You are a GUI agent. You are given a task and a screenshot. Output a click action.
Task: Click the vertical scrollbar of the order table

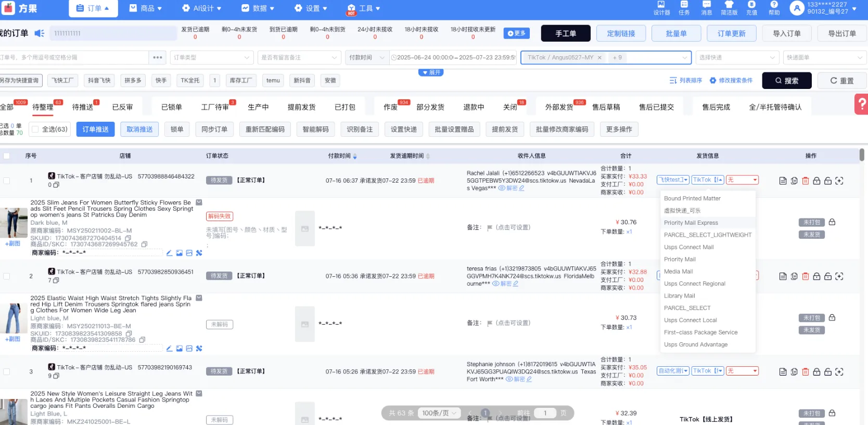pos(862,155)
